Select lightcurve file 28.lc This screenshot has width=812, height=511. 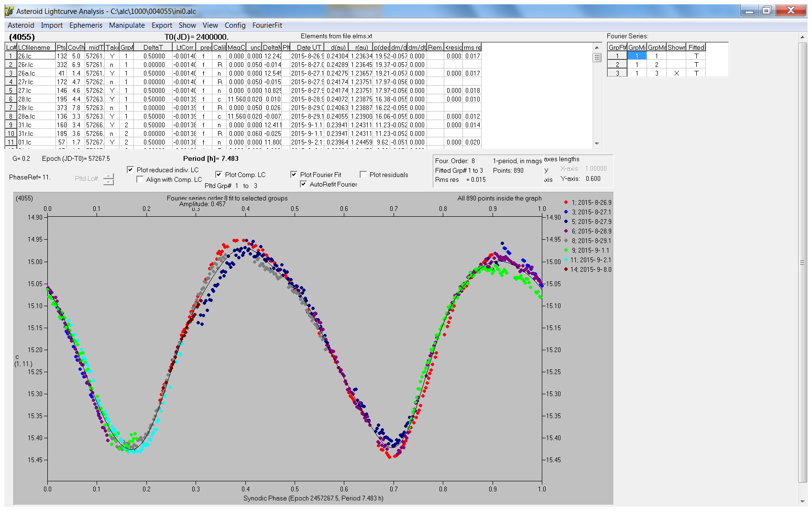pyautogui.click(x=36, y=99)
